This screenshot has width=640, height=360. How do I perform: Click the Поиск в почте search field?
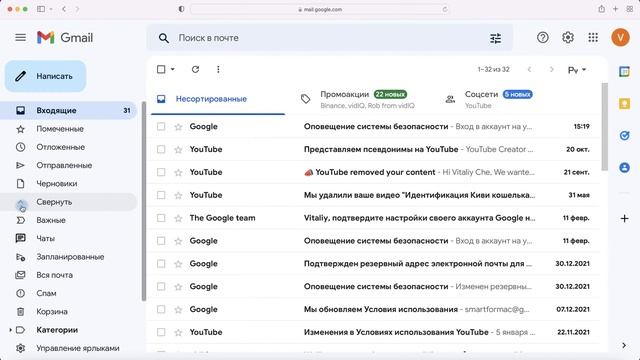point(330,38)
